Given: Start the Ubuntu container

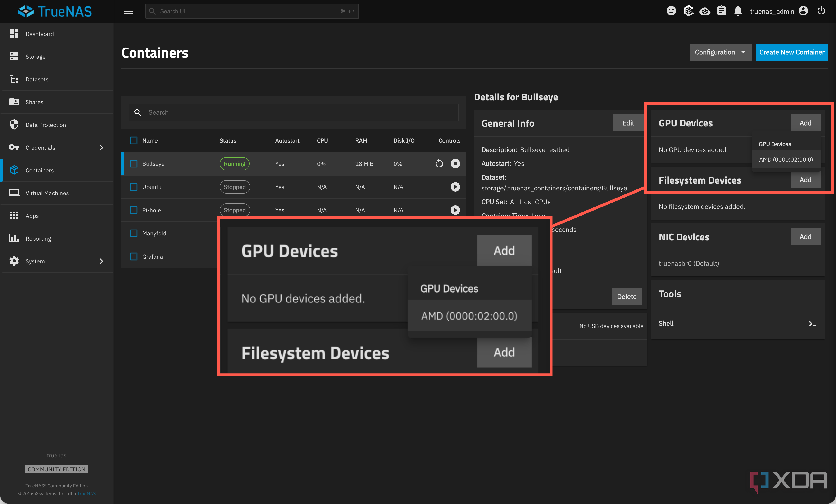Looking at the screenshot, I should (455, 187).
